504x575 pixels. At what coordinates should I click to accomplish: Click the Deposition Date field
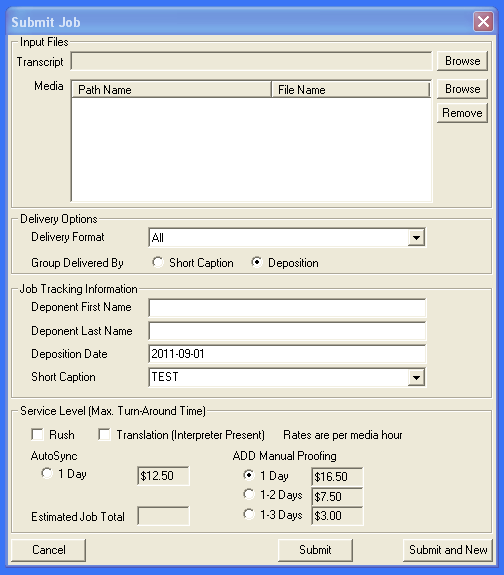[287, 354]
